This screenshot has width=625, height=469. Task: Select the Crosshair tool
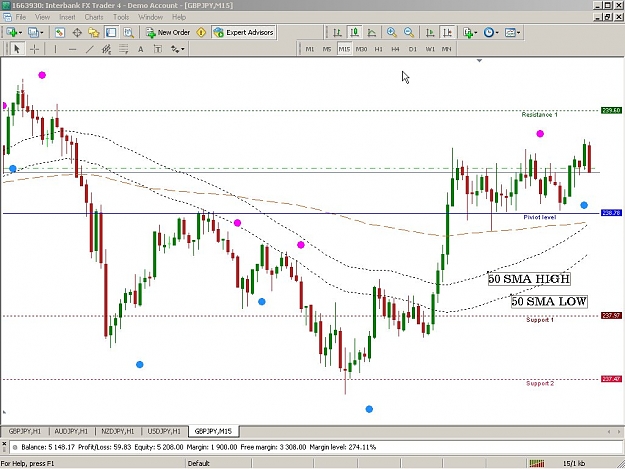coord(35,49)
